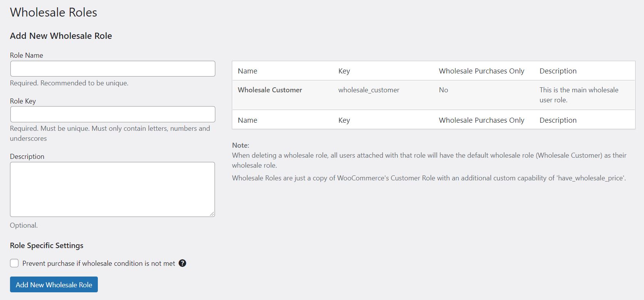The width and height of the screenshot is (644, 300).
Task: Click the 'Note:' label text
Action: [240, 145]
